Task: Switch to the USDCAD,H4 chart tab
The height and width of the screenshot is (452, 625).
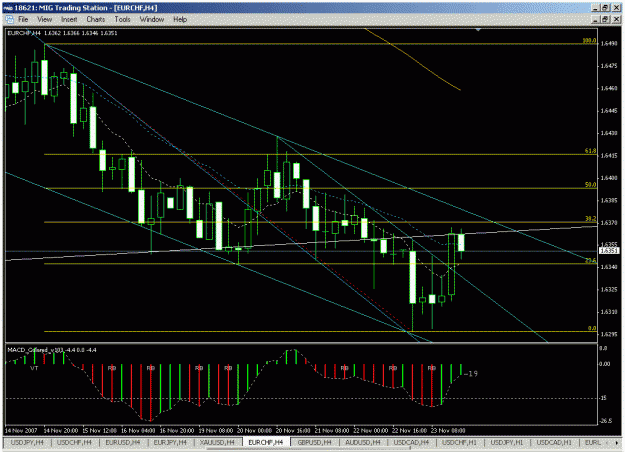Action: pos(411,442)
